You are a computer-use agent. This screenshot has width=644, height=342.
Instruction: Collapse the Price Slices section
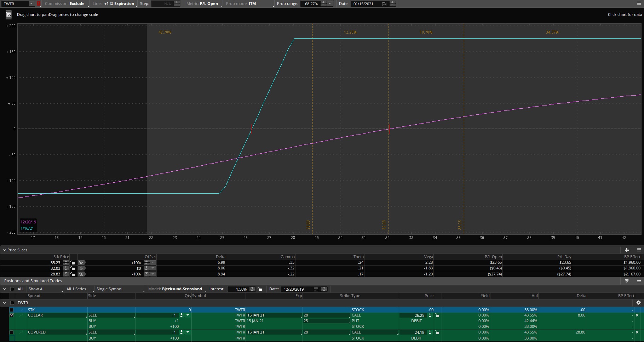4,250
